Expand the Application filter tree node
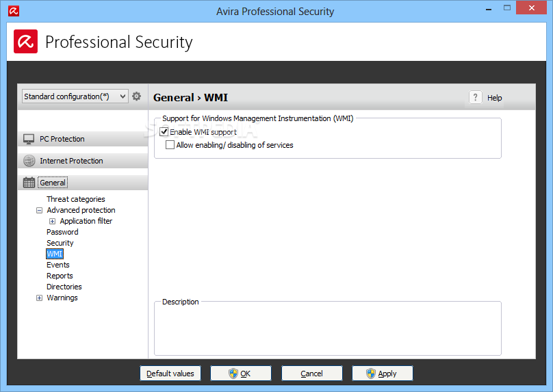 (53, 222)
